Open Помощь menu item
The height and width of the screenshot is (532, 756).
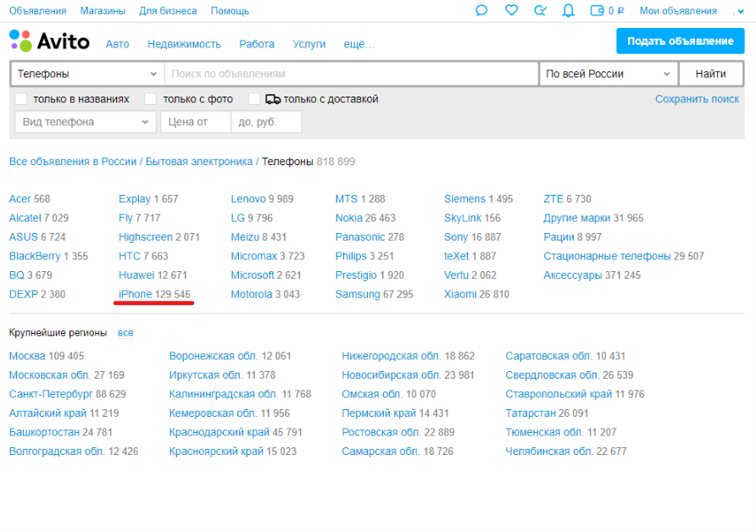[230, 11]
